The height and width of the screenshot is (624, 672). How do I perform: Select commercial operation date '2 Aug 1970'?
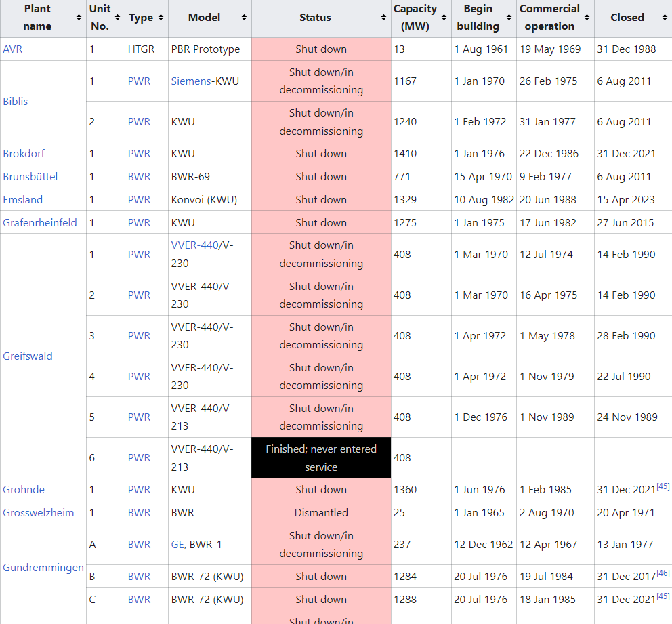547,513
